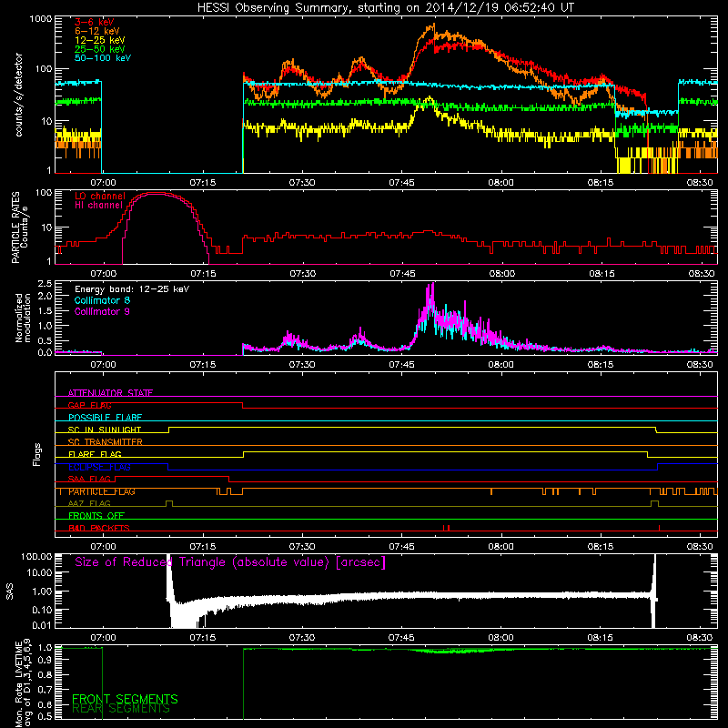The width and height of the screenshot is (728, 728).
Task: Click the green '25-50 keV' legend entry
Action: pyautogui.click(x=100, y=49)
